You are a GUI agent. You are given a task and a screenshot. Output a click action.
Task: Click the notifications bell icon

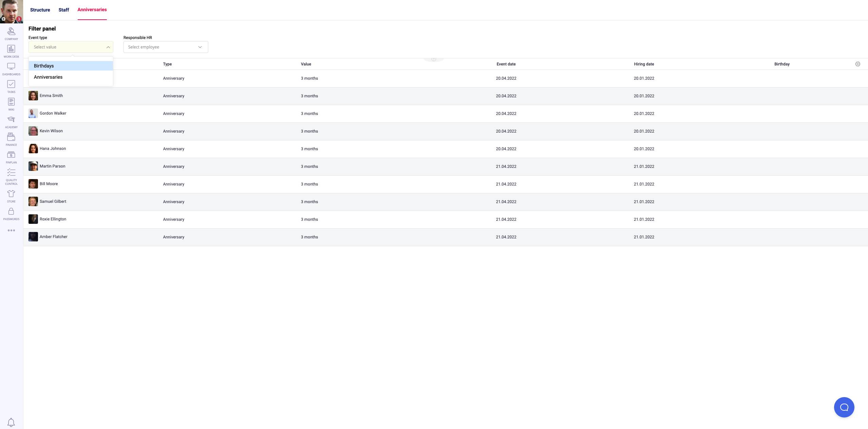pos(11,422)
